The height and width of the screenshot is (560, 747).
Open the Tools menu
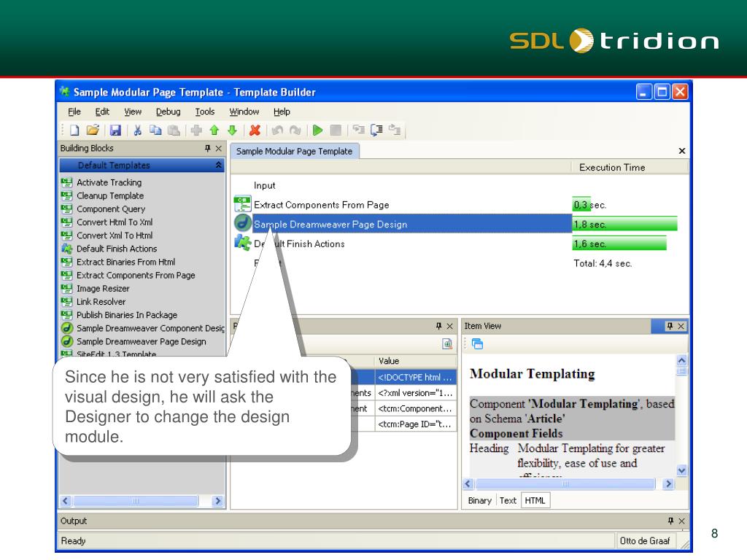point(205,112)
